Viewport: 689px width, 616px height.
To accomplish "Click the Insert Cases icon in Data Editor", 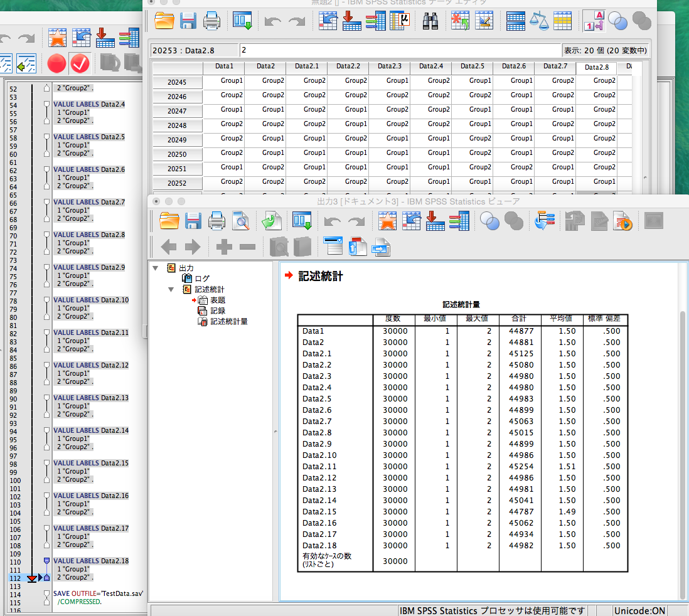I will tap(460, 21).
